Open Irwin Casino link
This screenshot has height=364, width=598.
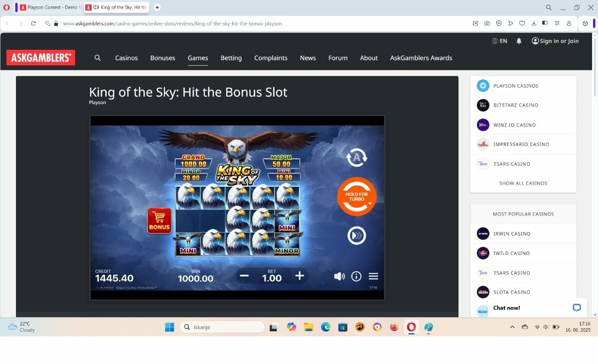pos(523,234)
